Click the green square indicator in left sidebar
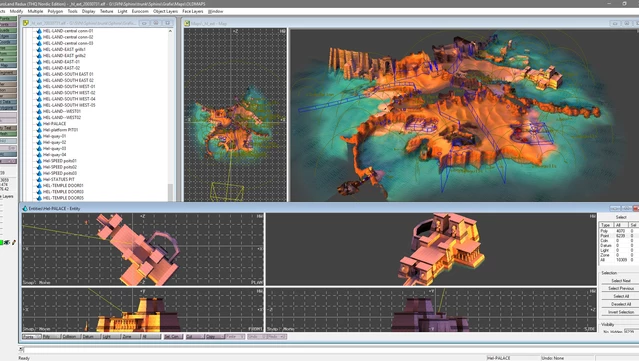Screen dimensions: 639x361 [1, 242]
